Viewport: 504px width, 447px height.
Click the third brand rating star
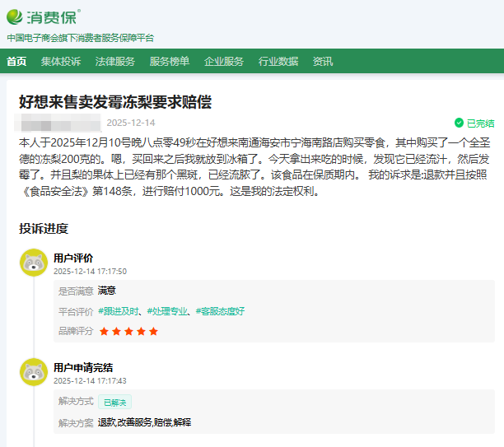(x=128, y=331)
